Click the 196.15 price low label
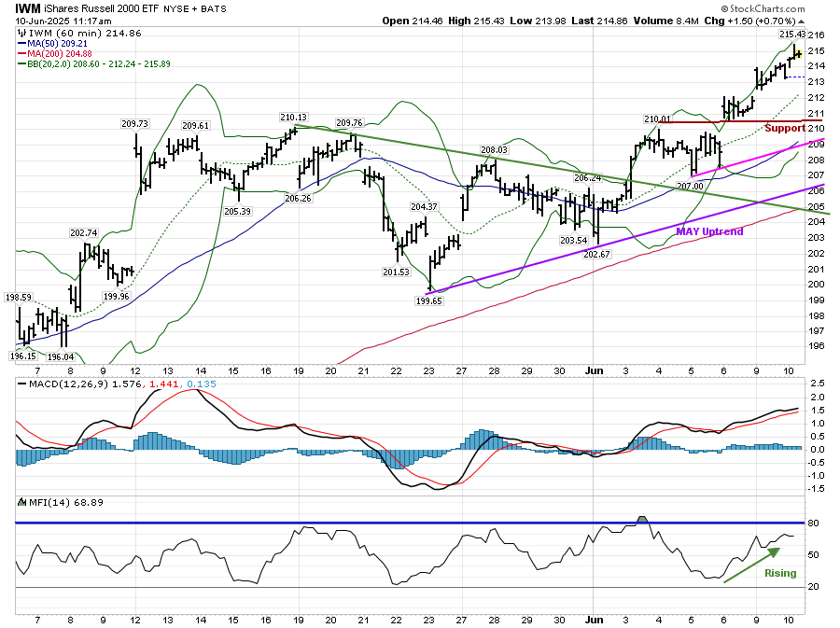 [x=23, y=356]
